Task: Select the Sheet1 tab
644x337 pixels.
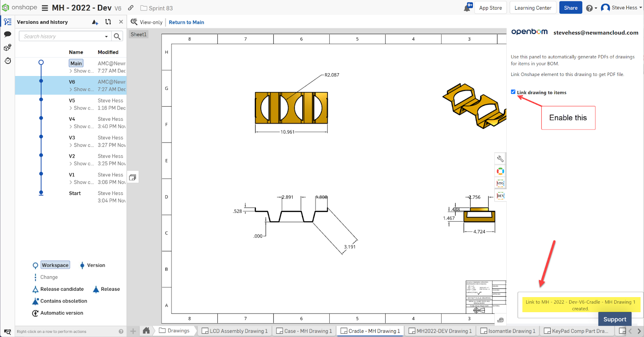Action: point(138,34)
